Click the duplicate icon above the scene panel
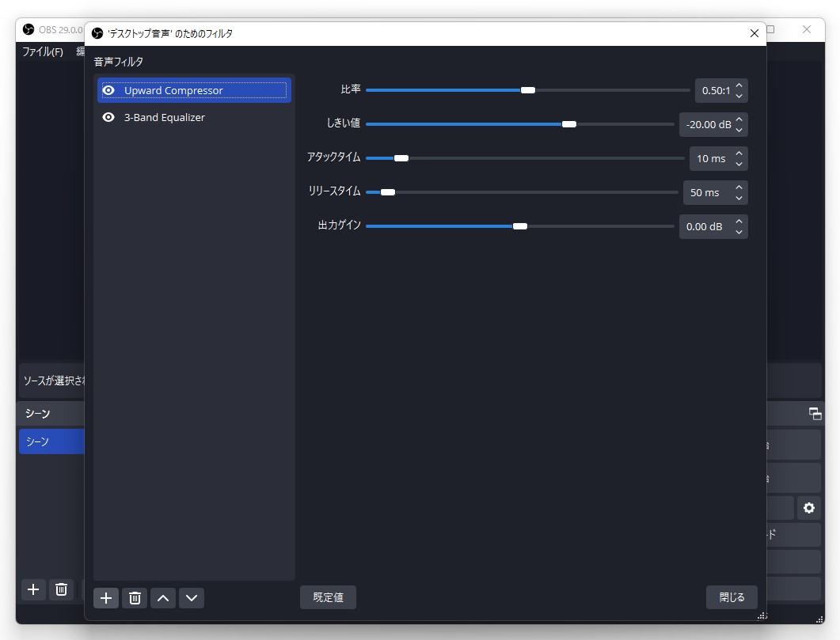840x640 pixels. (814, 413)
